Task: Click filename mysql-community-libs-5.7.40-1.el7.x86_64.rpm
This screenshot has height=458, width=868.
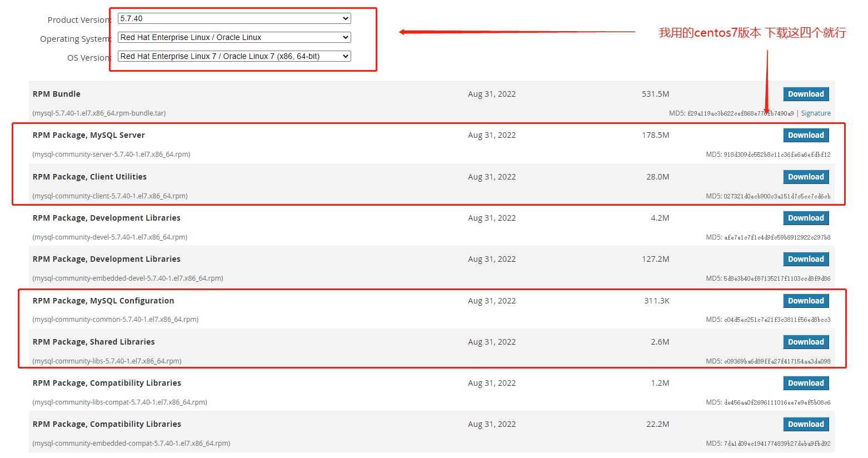Action: [x=107, y=361]
